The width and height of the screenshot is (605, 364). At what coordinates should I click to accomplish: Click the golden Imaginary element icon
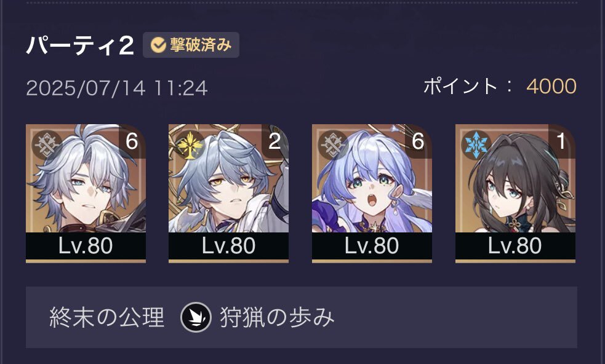click(190, 145)
